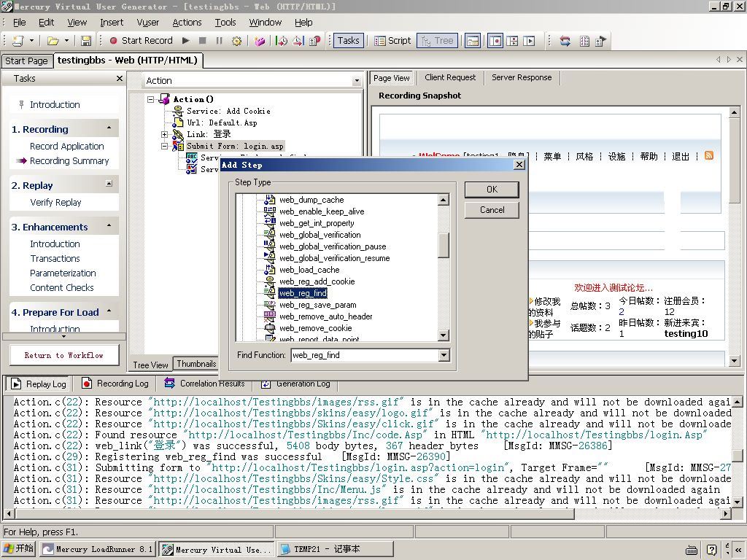Screen dimensions: 747x560
Task: Click the Save script toolbar icon
Action: coord(86,41)
